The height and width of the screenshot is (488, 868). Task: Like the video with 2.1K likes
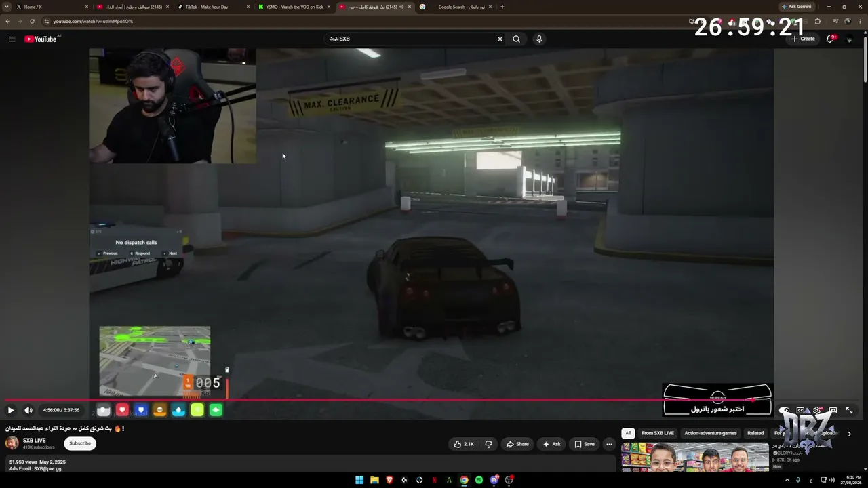pos(465,444)
